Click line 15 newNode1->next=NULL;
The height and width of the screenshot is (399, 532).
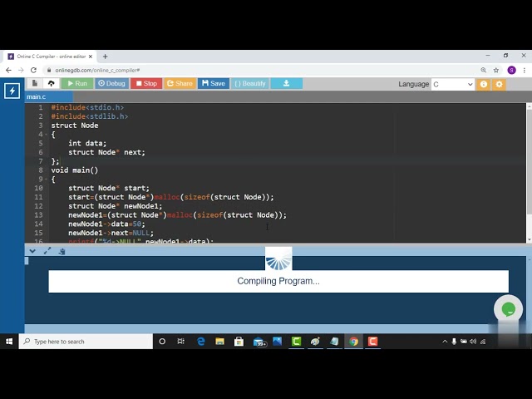(x=111, y=233)
